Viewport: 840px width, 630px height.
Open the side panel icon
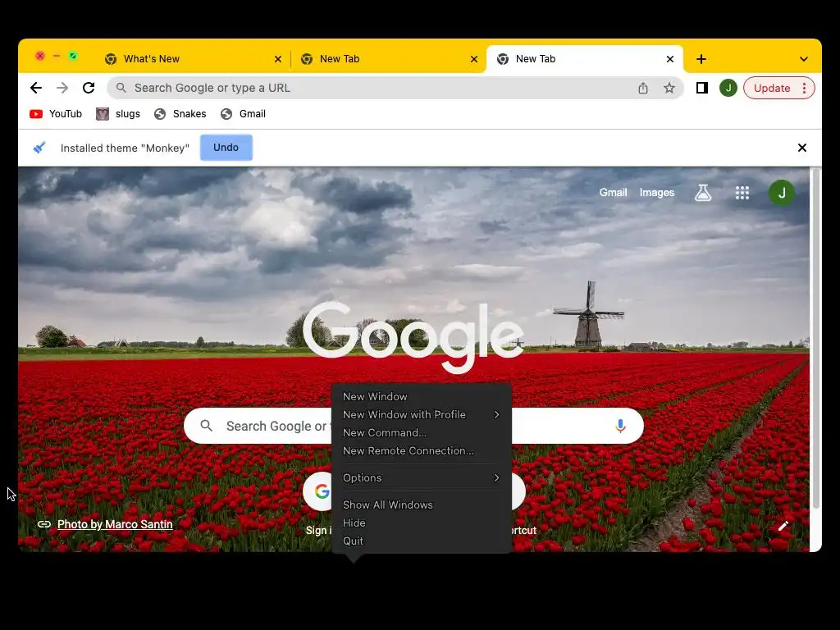(702, 88)
